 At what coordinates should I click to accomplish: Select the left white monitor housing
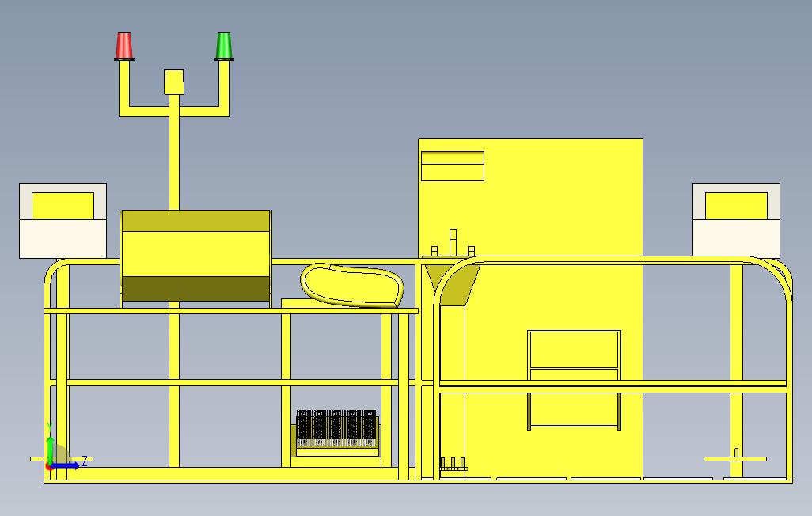[63, 221]
